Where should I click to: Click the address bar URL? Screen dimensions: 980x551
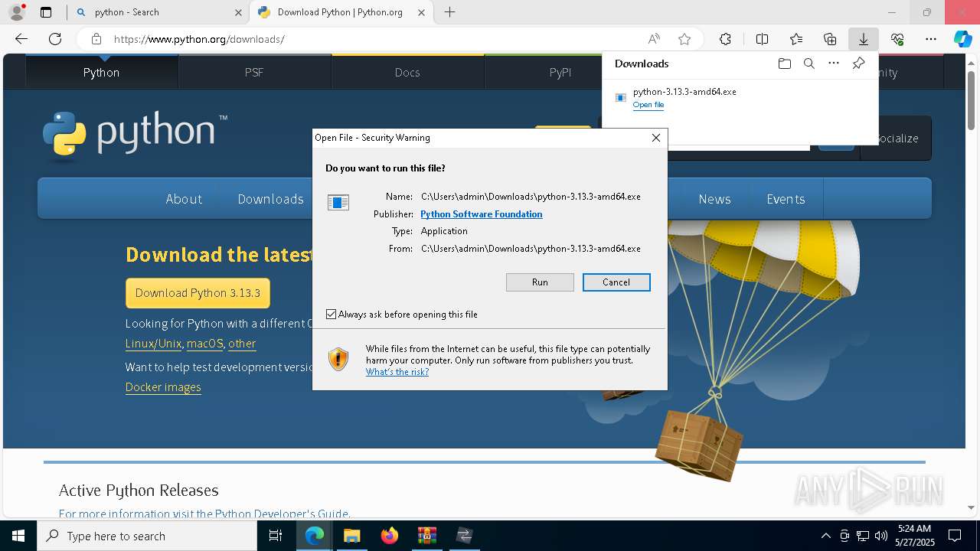click(199, 39)
